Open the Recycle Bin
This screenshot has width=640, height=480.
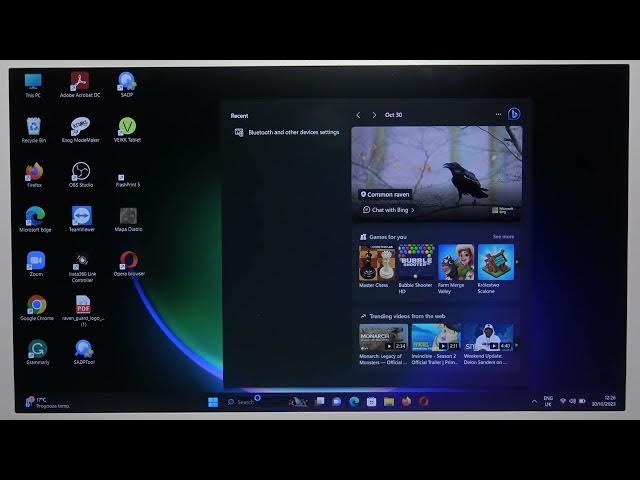click(34, 127)
